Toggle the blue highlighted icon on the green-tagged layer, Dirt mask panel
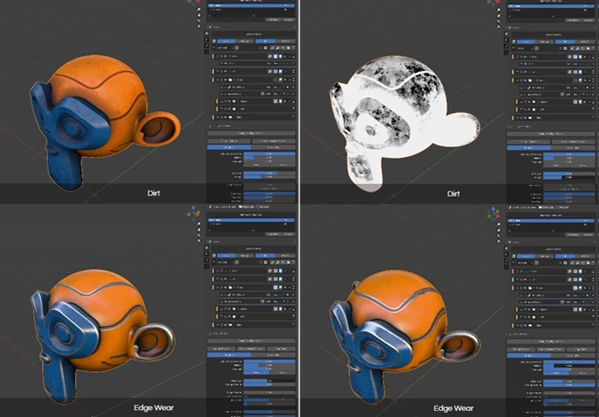Screen dimensions: 599x417 tap(580, 71)
